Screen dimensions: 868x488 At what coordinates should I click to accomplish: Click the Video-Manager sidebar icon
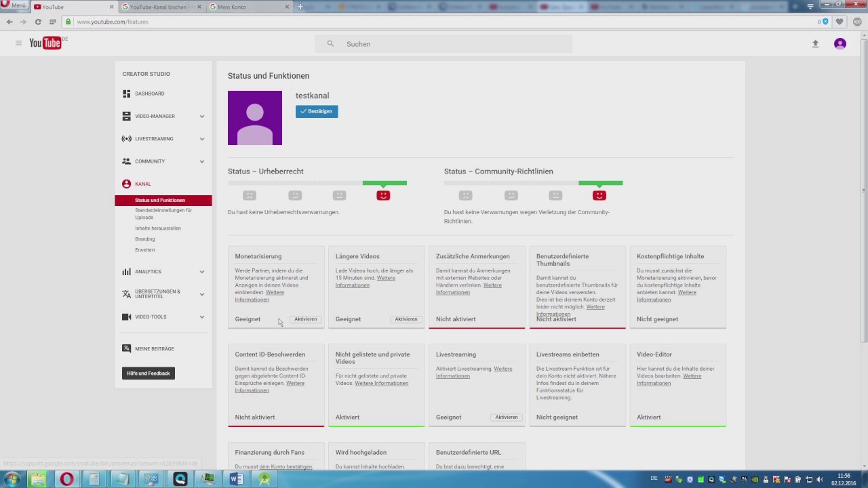pos(126,116)
